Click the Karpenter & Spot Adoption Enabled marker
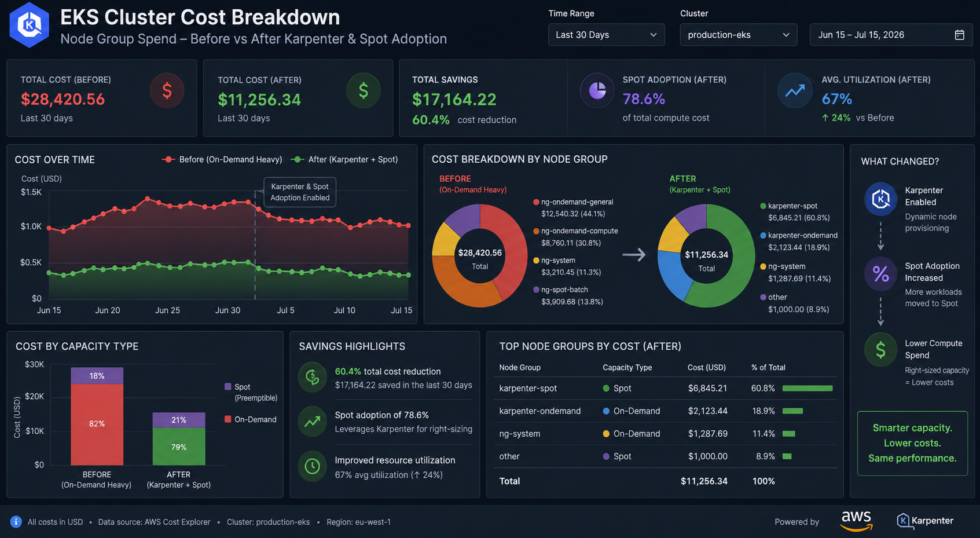 300,192
